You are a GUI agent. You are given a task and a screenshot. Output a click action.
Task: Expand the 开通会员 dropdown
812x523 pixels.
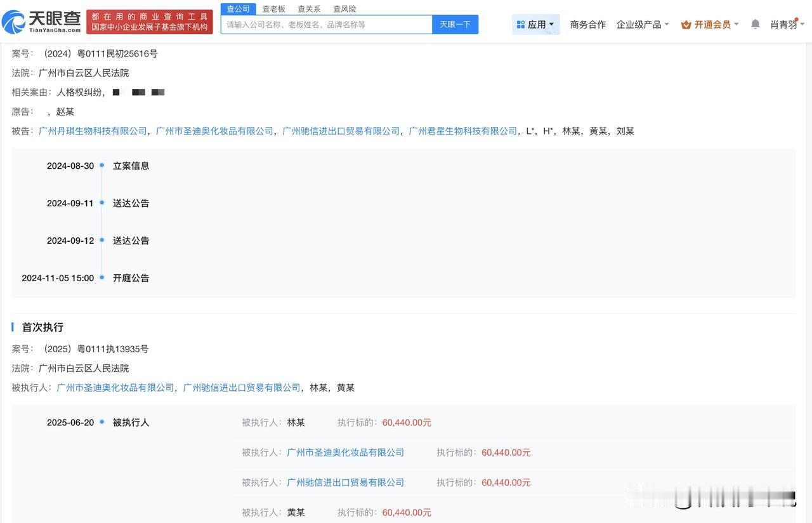(x=710, y=24)
